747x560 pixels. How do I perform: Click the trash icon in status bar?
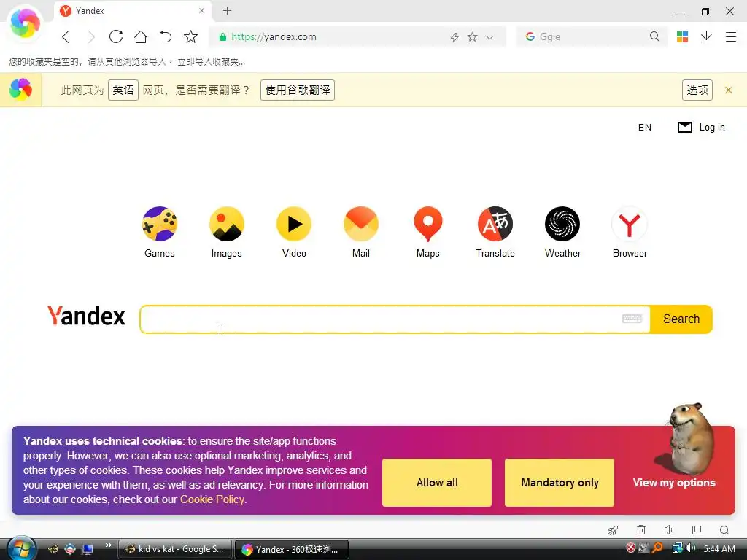641,530
